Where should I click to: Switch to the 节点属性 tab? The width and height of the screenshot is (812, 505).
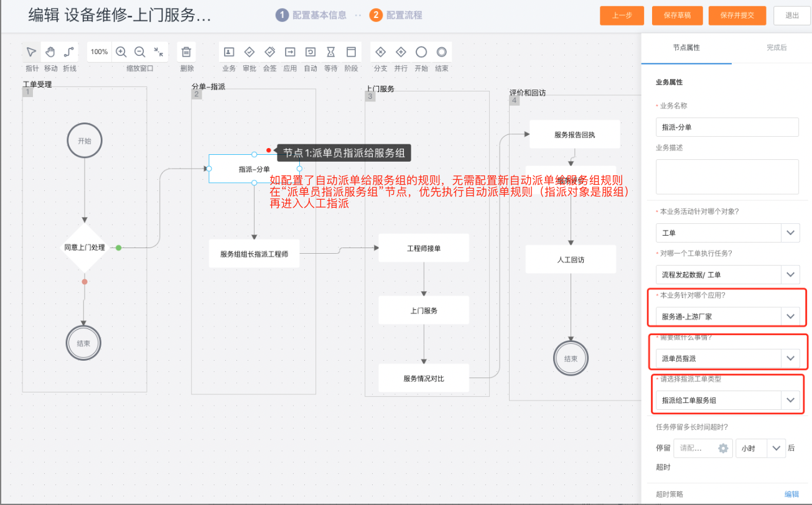[x=686, y=47]
